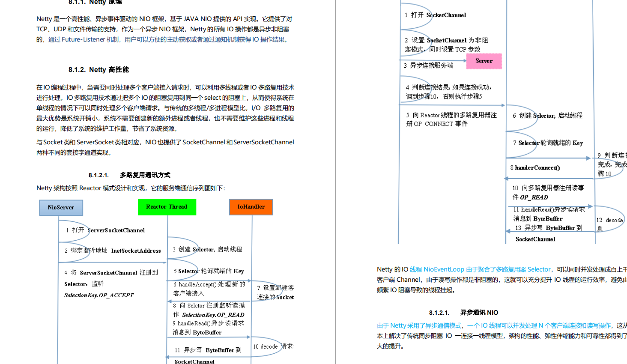
Task: Click step '3 创建 Selector, 启动线程' in left diagram
Action: coord(207,249)
